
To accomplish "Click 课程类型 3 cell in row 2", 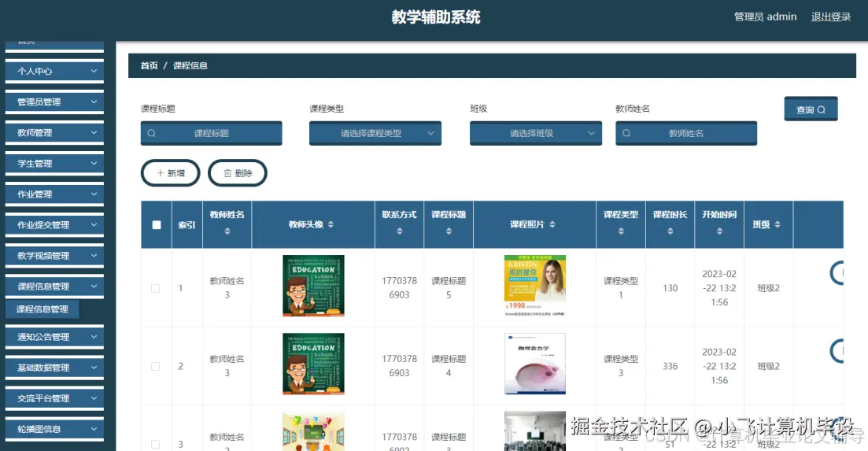I will point(621,366).
